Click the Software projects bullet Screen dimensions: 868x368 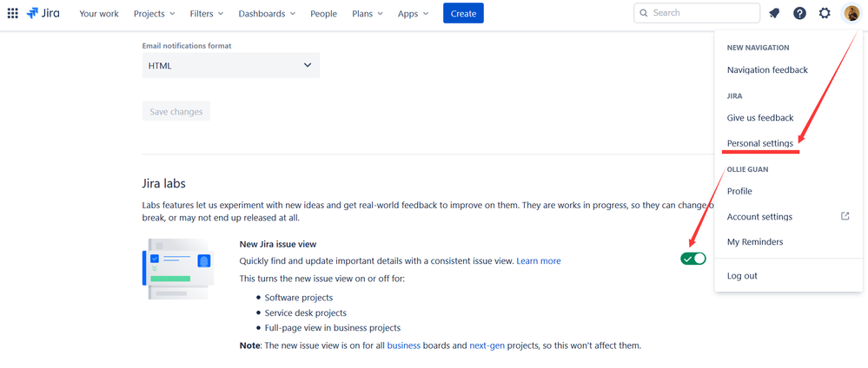point(299,298)
